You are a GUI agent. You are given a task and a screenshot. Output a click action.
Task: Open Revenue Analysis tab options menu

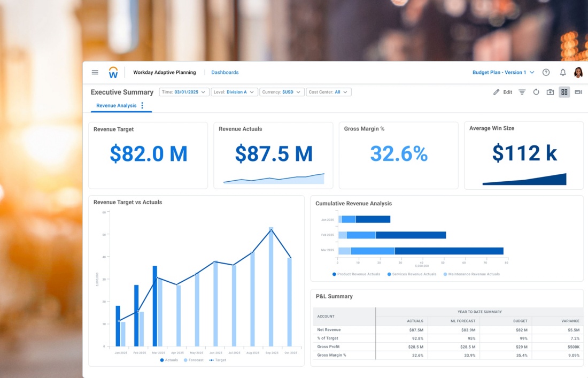click(x=142, y=106)
